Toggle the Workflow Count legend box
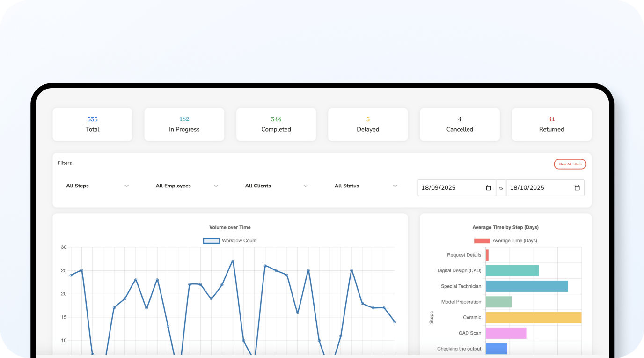Viewport: 644px width, 358px height. click(212, 241)
